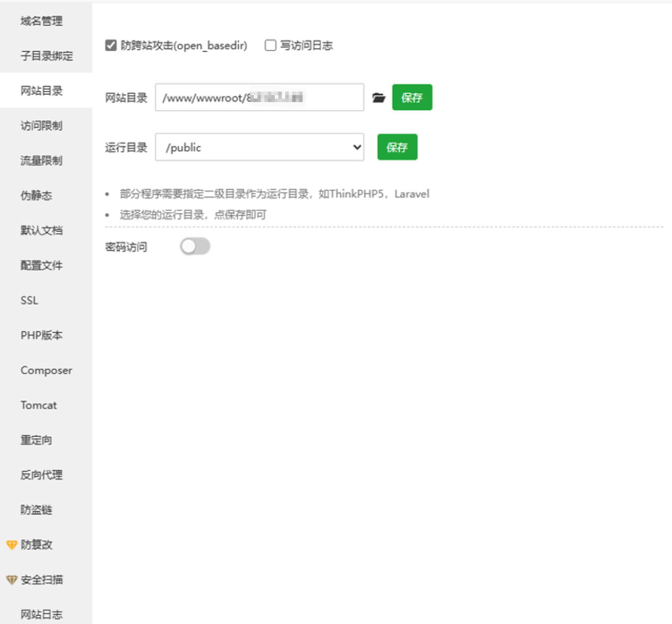Select the 流量限制 sidebar item

tap(42, 161)
